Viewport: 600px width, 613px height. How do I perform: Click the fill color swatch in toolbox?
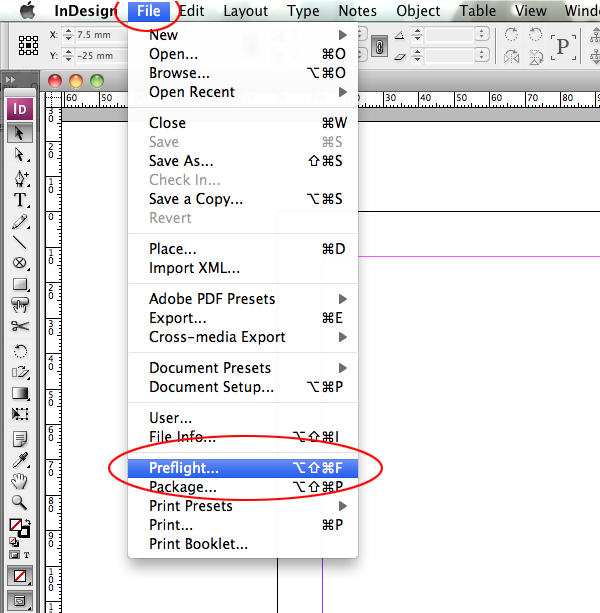pos(15,525)
